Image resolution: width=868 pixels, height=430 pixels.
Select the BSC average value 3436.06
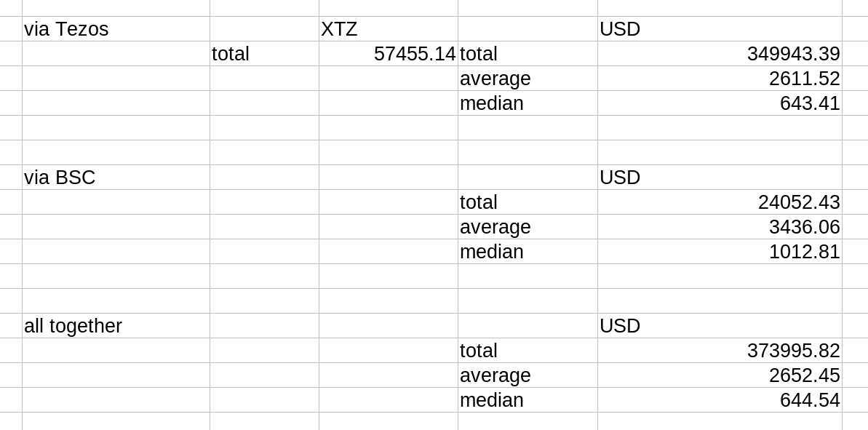(x=720, y=227)
